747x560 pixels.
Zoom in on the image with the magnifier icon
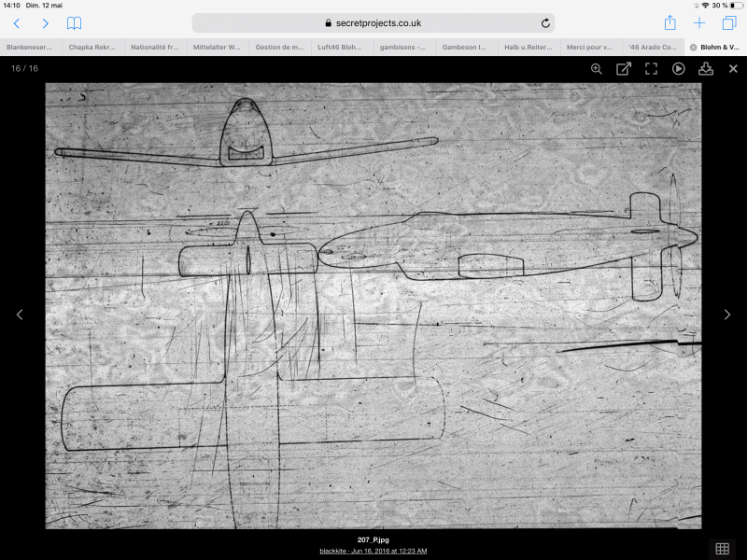pos(597,68)
